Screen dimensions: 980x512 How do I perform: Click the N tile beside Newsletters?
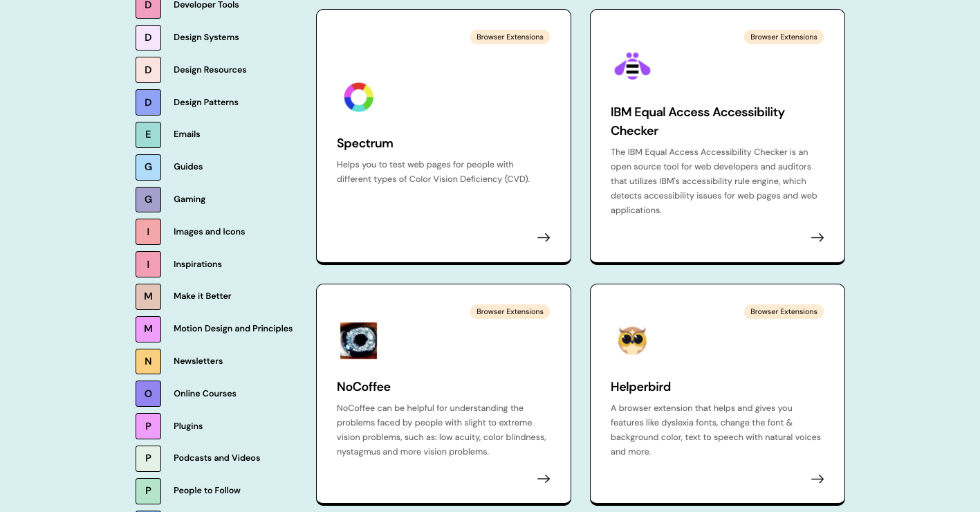click(148, 361)
